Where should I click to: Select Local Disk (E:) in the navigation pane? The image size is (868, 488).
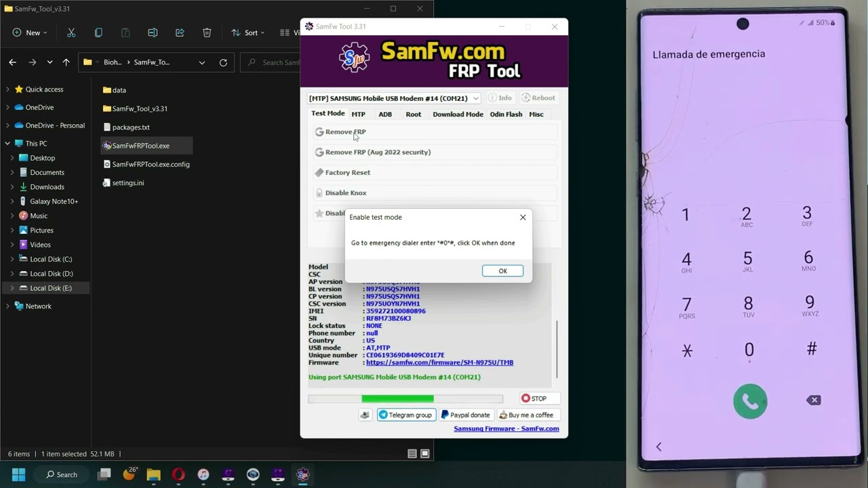tap(50, 288)
